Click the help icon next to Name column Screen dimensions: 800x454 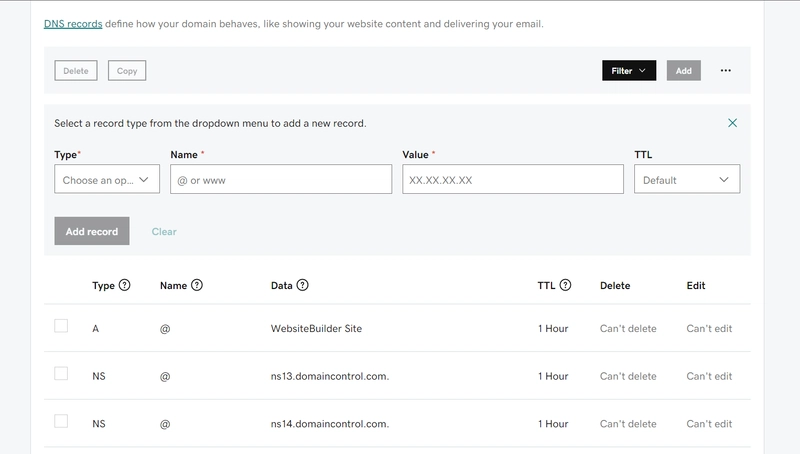tap(197, 285)
